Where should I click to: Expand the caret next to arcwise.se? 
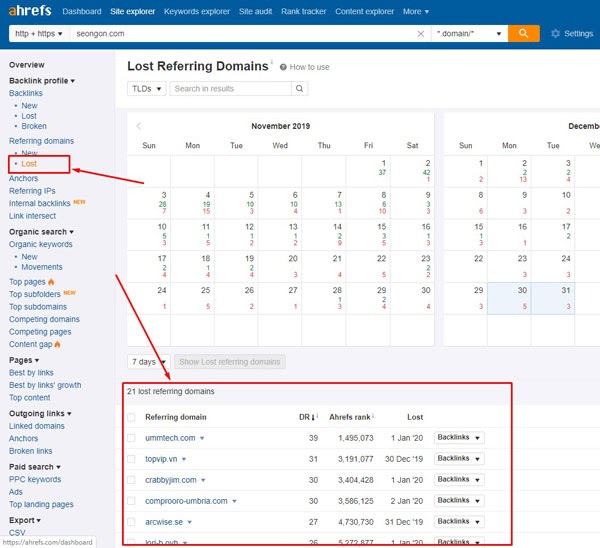click(189, 523)
